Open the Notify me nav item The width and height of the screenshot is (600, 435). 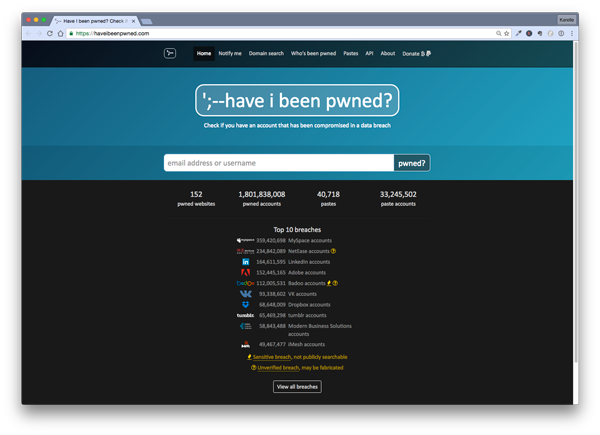point(230,54)
